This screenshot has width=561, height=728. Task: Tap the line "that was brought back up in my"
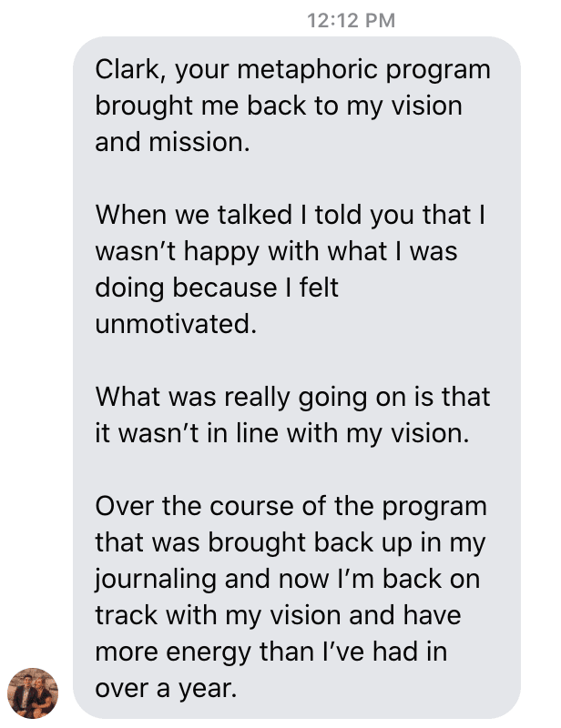tap(291, 542)
